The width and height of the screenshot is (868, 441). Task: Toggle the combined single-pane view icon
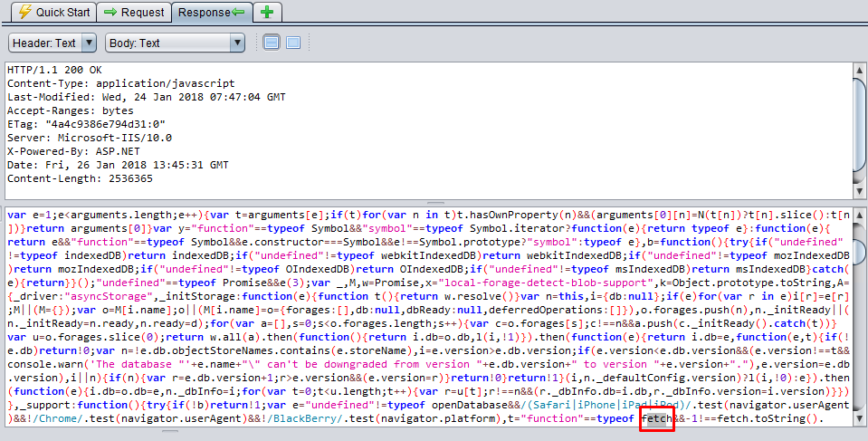click(293, 43)
